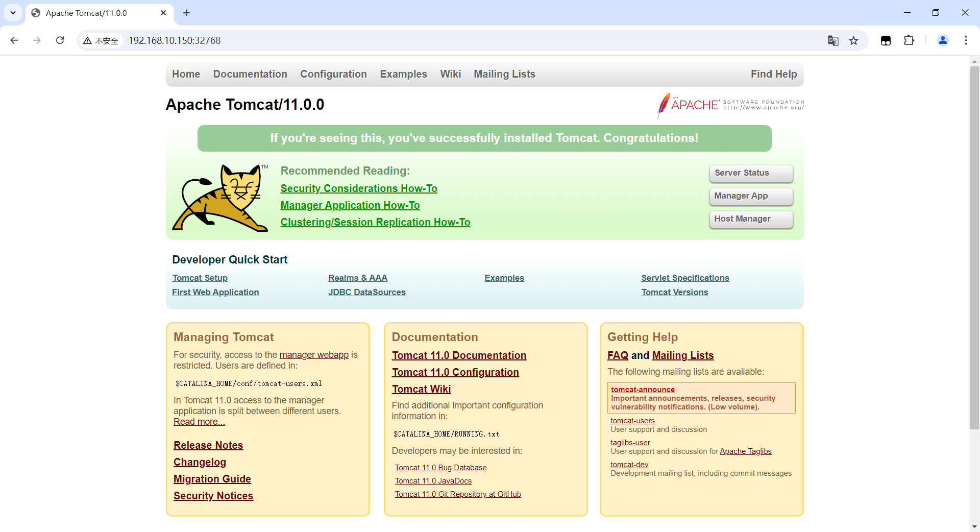Click the browser back arrow
Image resolution: width=980 pixels, height=532 pixels.
coord(14,40)
